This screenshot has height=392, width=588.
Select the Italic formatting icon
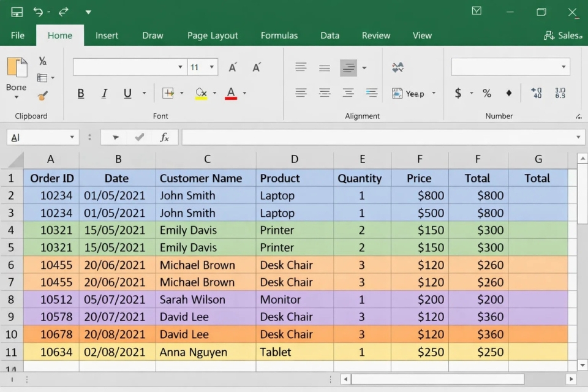pyautogui.click(x=104, y=93)
